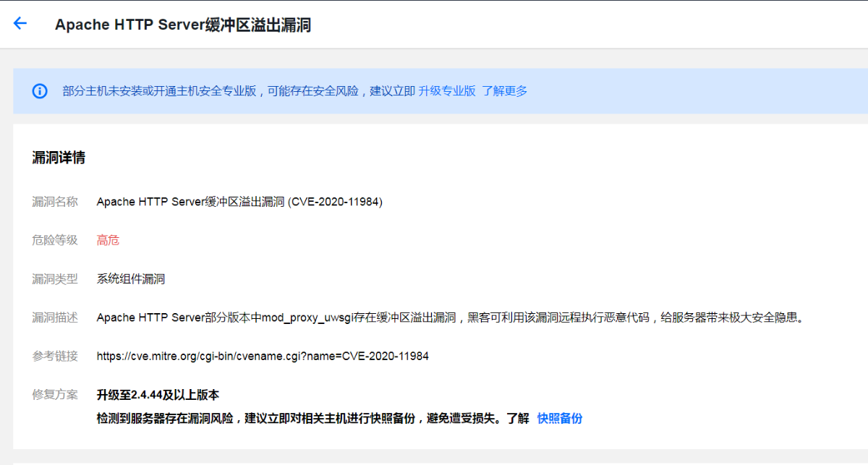Click the 漏洞类型 field label
This screenshot has height=465, width=868.
[55, 278]
